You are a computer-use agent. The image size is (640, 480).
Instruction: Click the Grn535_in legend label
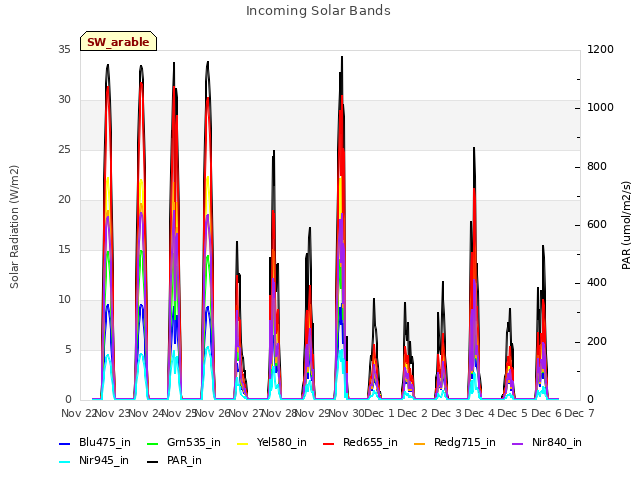(193, 442)
